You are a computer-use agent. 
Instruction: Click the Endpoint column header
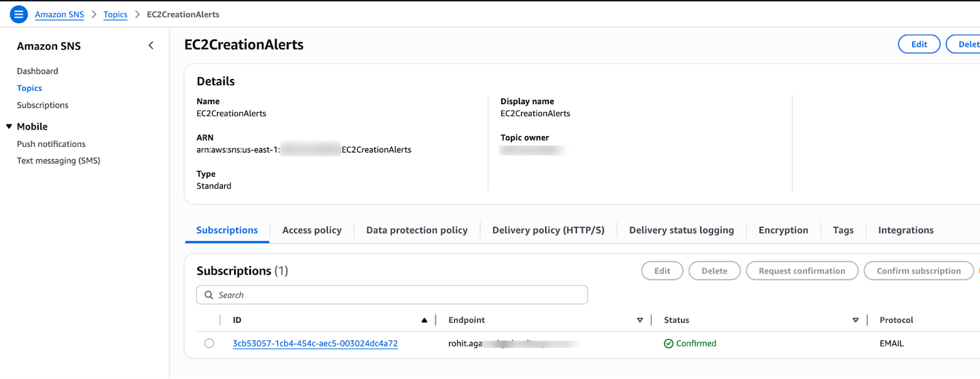coord(466,320)
